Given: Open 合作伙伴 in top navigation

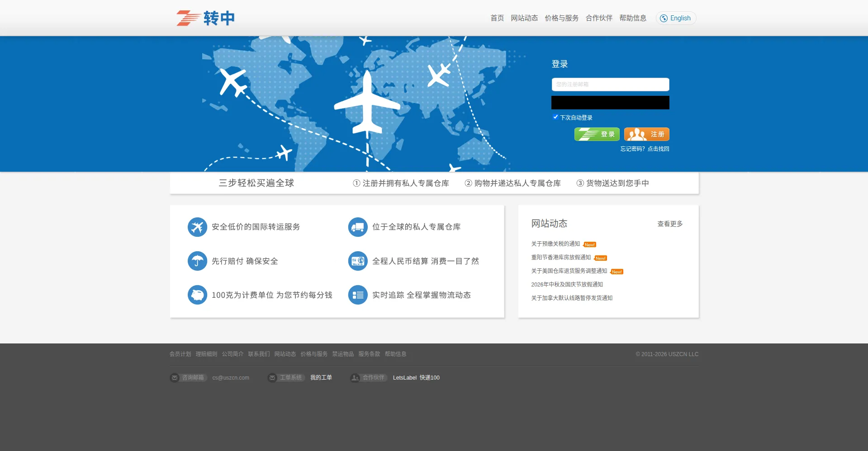Looking at the screenshot, I should (599, 18).
